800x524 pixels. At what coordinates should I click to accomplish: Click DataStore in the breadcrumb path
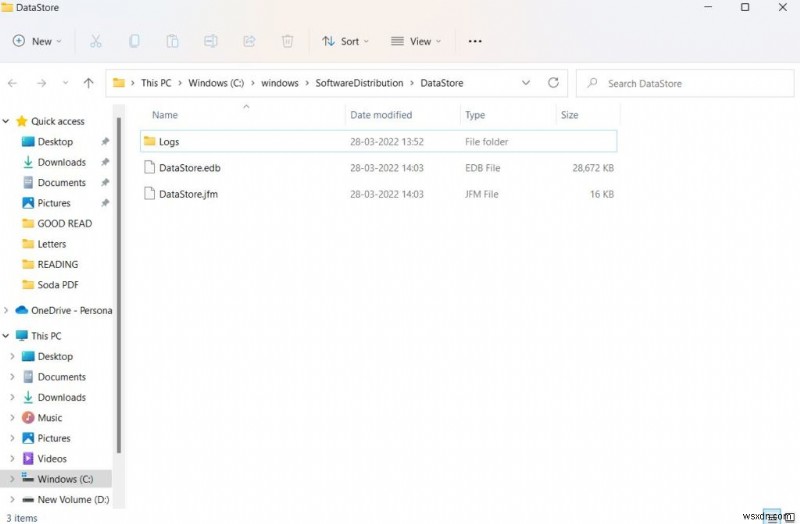click(x=442, y=83)
